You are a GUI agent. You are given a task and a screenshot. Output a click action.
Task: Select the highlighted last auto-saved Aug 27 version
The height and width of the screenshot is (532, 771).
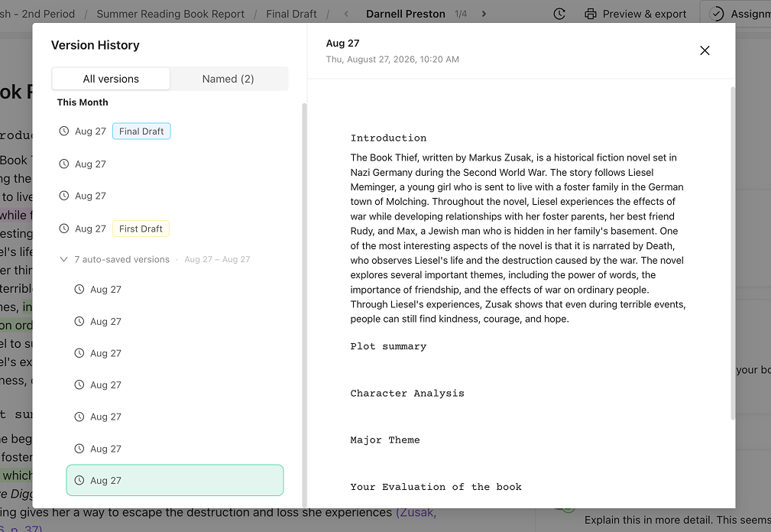coord(175,480)
